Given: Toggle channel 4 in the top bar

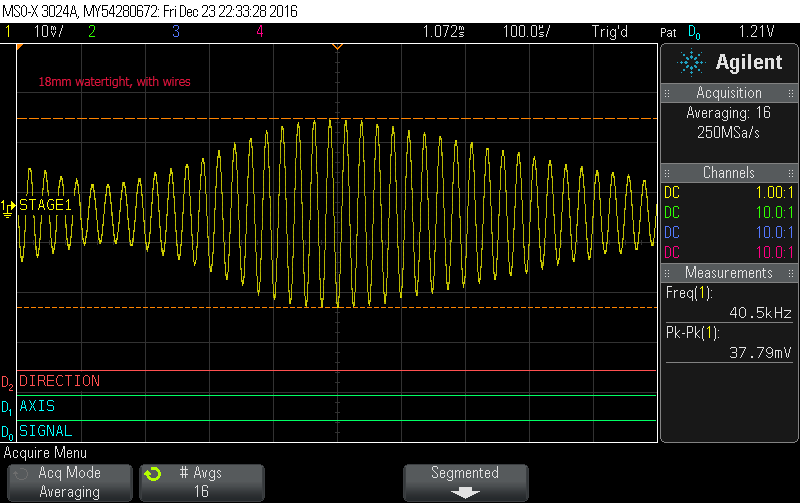Looking at the screenshot, I should pyautogui.click(x=259, y=31).
